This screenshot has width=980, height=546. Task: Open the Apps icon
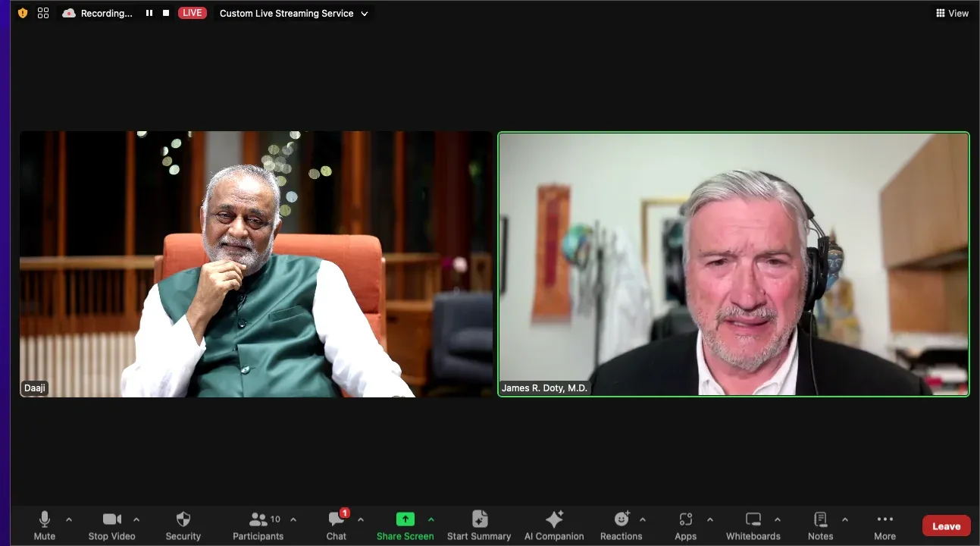[685, 519]
